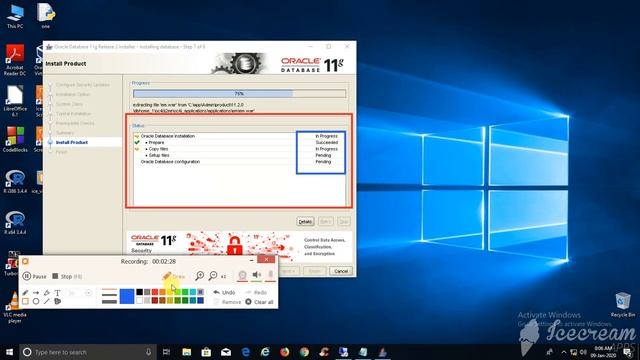This screenshot has height=360, width=640.
Task: Open VLC media player desktop icon
Action: pyautogui.click(x=15, y=308)
